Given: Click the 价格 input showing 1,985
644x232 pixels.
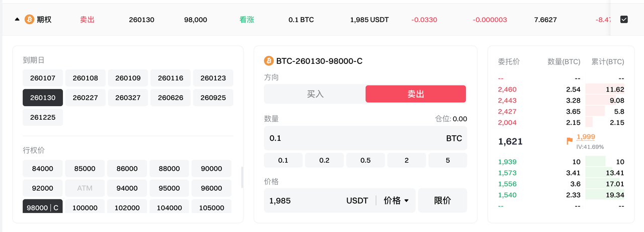Looking at the screenshot, I should point(302,200).
